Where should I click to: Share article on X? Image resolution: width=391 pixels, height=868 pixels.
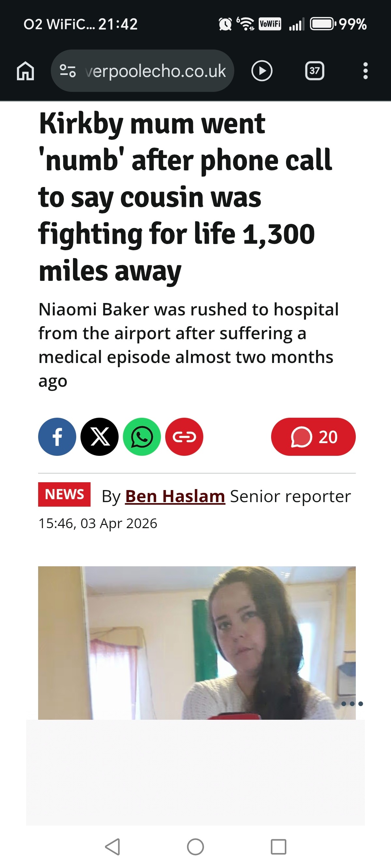coord(99,437)
